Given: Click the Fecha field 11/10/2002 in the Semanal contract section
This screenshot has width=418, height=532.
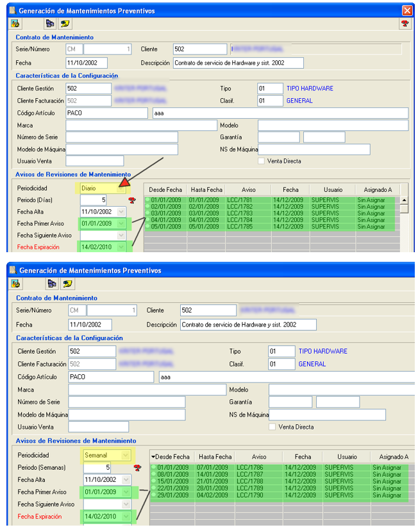Looking at the screenshot, I should (90, 325).
